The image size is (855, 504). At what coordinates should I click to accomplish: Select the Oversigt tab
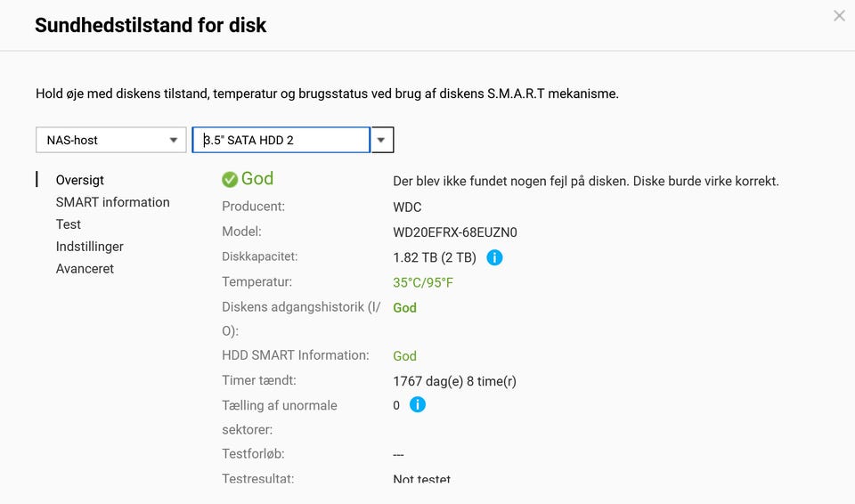[80, 180]
